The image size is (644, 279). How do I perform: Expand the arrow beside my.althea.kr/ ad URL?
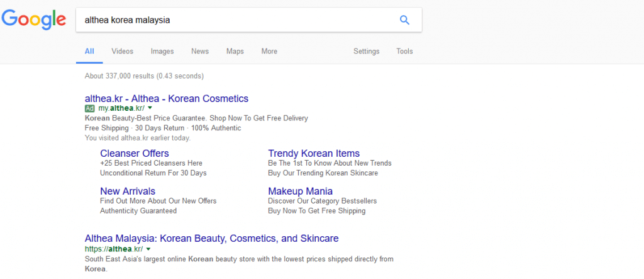pos(150,108)
